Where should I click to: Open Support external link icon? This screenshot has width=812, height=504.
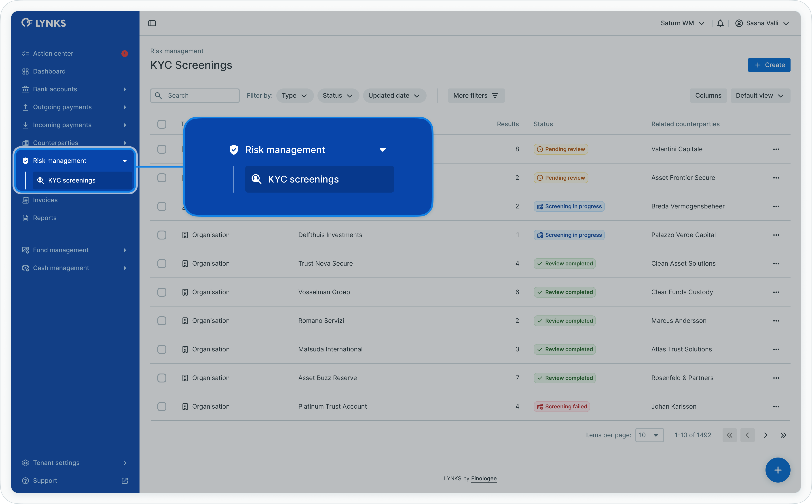click(125, 480)
